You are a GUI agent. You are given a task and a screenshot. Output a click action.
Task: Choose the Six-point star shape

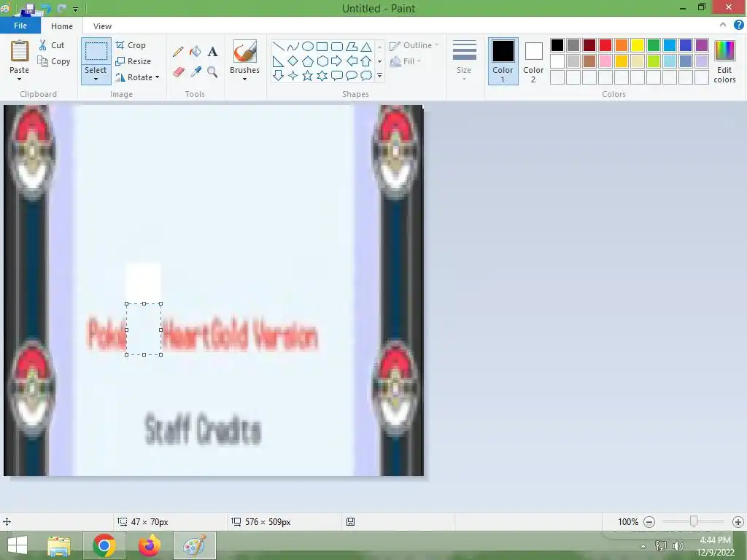point(322,75)
